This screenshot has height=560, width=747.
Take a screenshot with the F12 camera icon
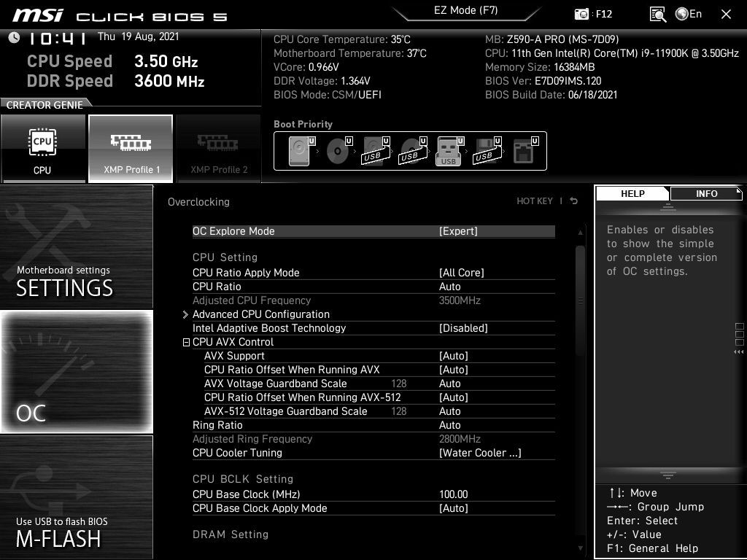click(x=581, y=14)
